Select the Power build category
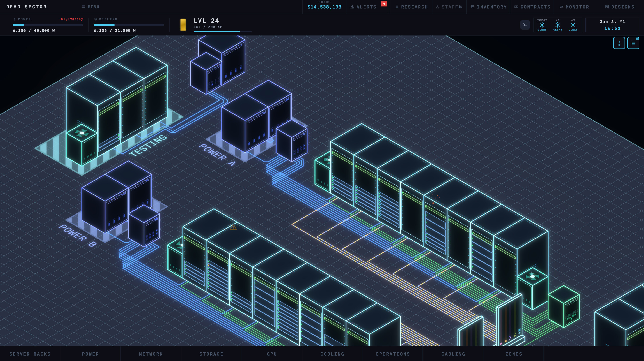 pos(90,354)
